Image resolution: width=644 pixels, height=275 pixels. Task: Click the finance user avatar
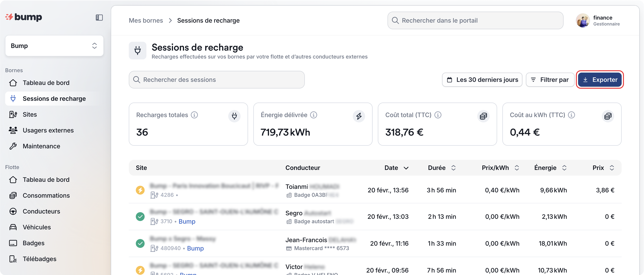(582, 21)
